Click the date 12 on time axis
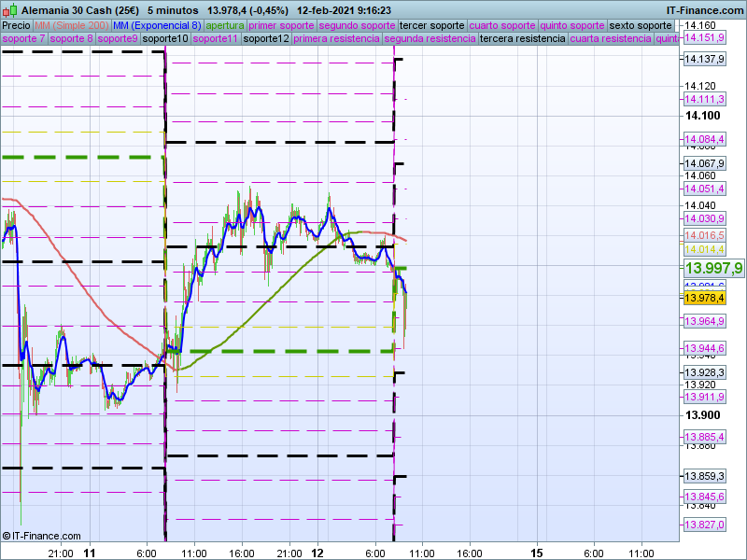Viewport: 747px width, 560px height. [317, 553]
